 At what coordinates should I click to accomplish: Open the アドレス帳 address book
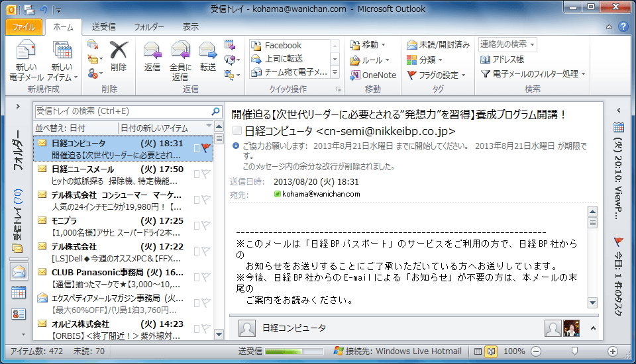click(502, 60)
